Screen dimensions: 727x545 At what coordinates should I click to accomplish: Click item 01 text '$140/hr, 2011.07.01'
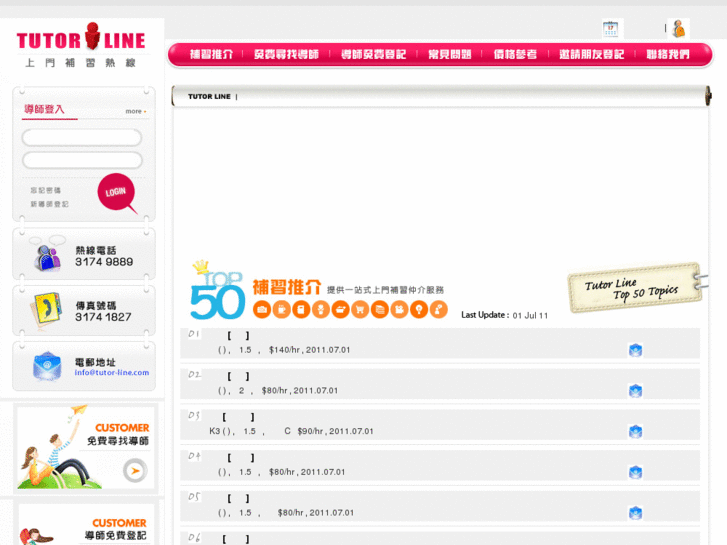point(309,350)
